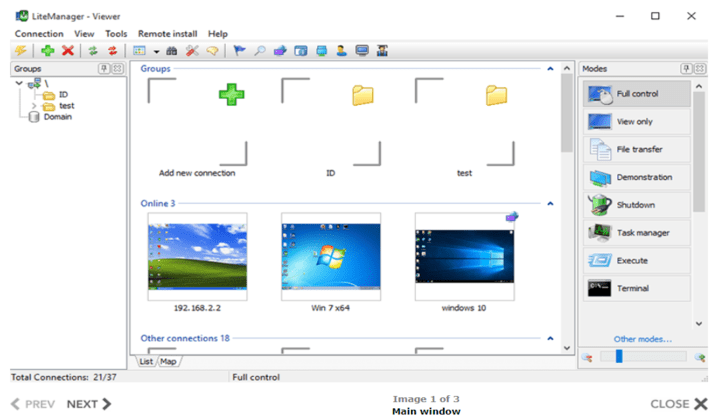Click the wrench and screwdriver settings icon

click(192, 51)
